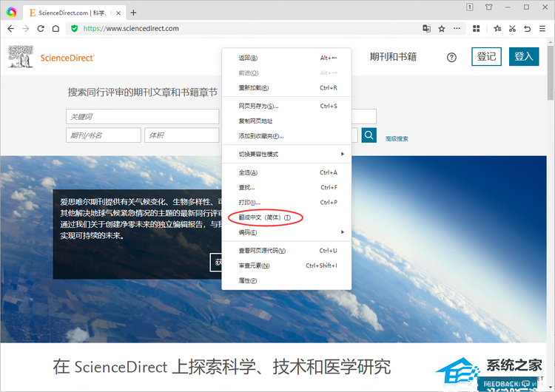Open the extensions grid icon
Viewport: 555px width, 392px height.
point(477,29)
